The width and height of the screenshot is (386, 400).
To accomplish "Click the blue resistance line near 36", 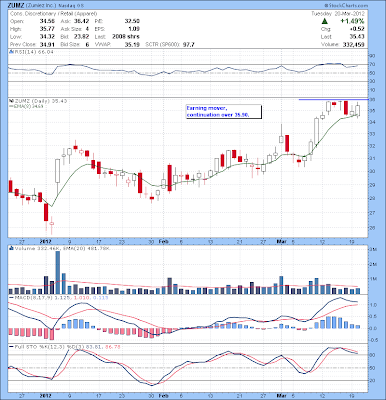I will point(333,100).
